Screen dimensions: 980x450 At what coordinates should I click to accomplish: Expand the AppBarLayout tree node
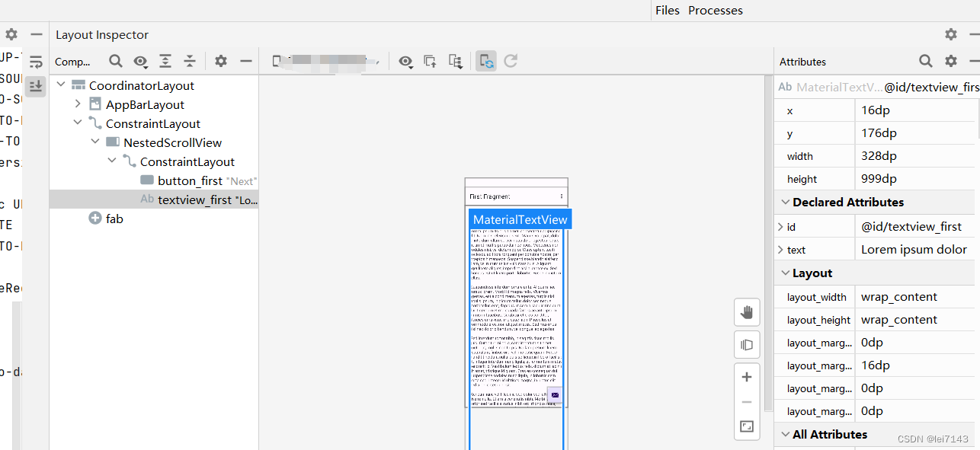(x=77, y=104)
